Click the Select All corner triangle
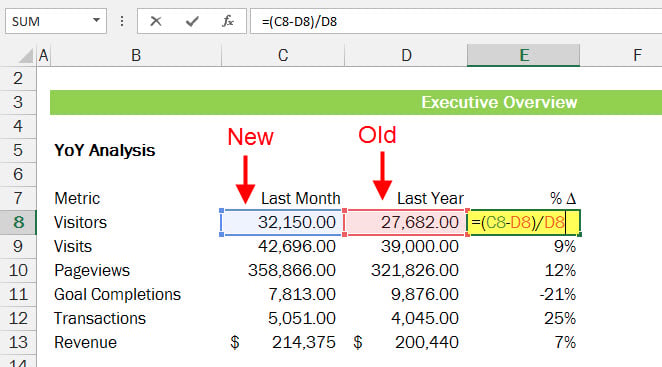This screenshot has height=367, width=662. pyautogui.click(x=26, y=56)
